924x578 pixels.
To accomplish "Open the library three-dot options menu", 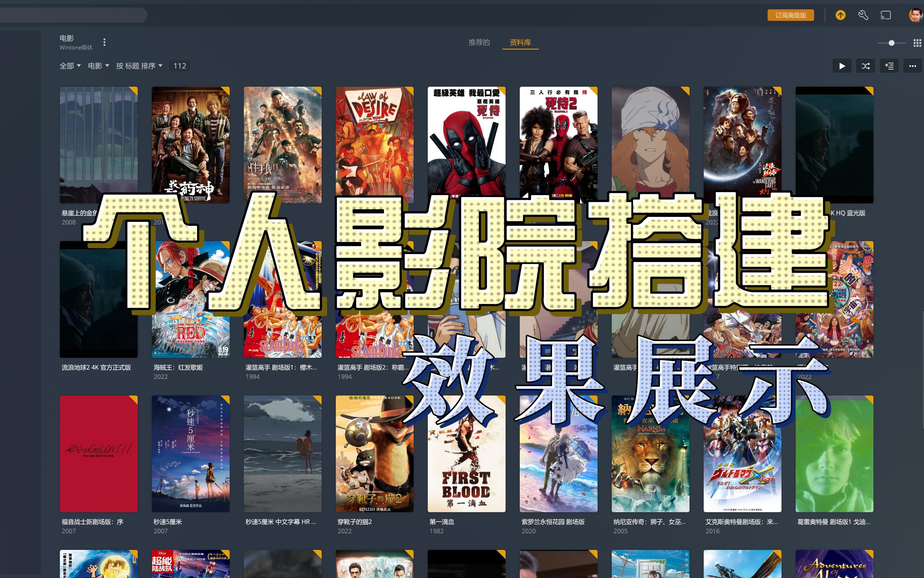I will click(104, 42).
